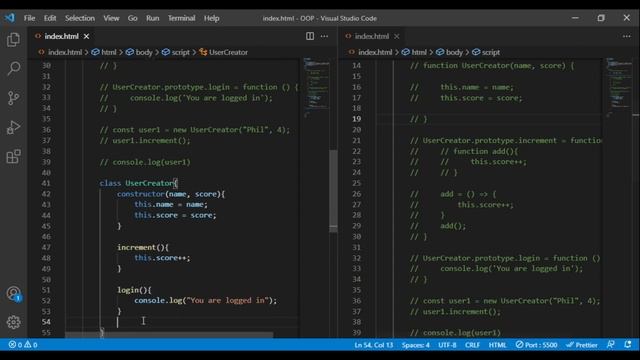Image resolution: width=640 pixels, height=360 pixels.
Task: Open the Run and Debug view
Action: 13,127
